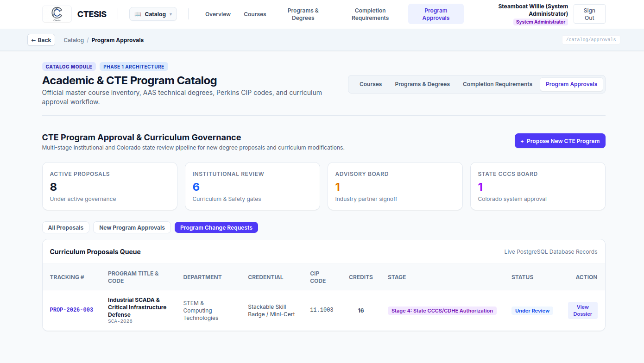
Task: Click the DEPARTMENT column header
Action: point(202,277)
